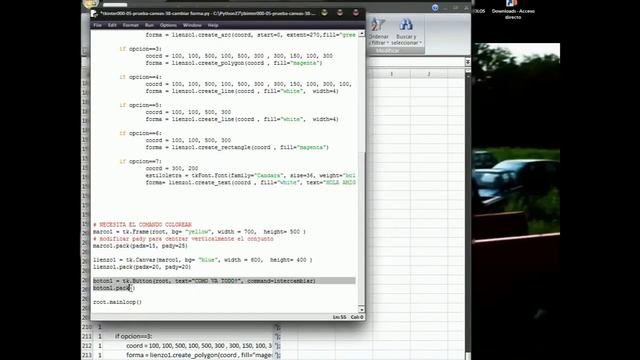640x360 pixels.
Task: Click the 'lienzo1.create_arc' code line
Action: click(250, 35)
